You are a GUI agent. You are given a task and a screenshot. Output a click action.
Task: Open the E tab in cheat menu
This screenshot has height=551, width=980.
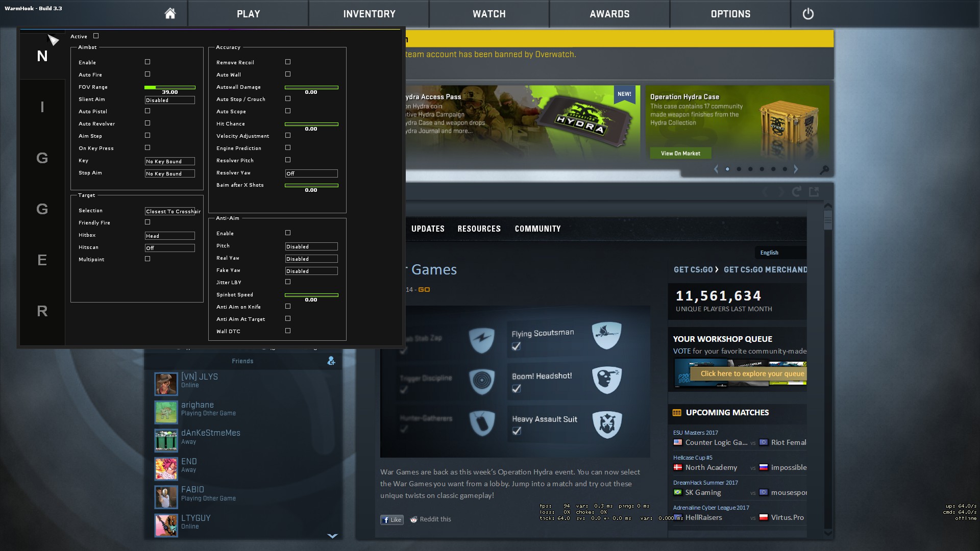42,260
